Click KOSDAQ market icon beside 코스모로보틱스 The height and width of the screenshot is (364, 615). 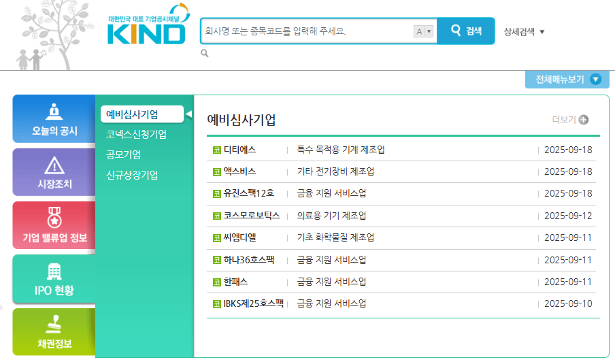(217, 216)
